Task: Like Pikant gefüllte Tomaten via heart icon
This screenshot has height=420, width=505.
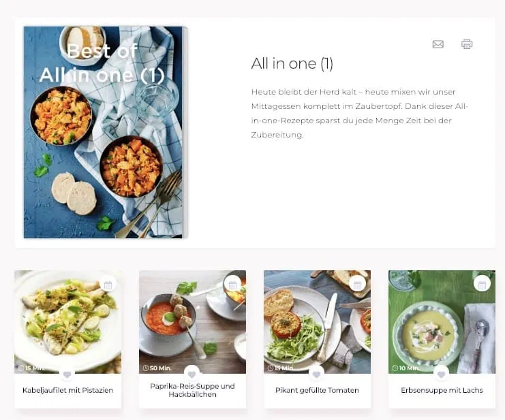Action: pyautogui.click(x=317, y=374)
